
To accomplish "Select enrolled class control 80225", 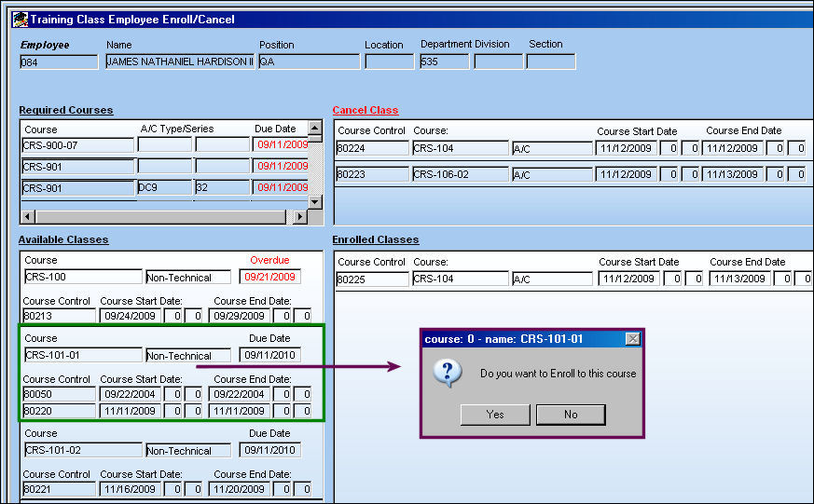I will click(x=372, y=279).
